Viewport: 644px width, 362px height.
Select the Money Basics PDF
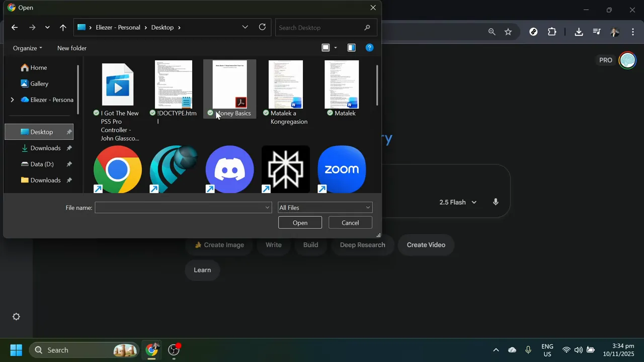click(x=229, y=89)
